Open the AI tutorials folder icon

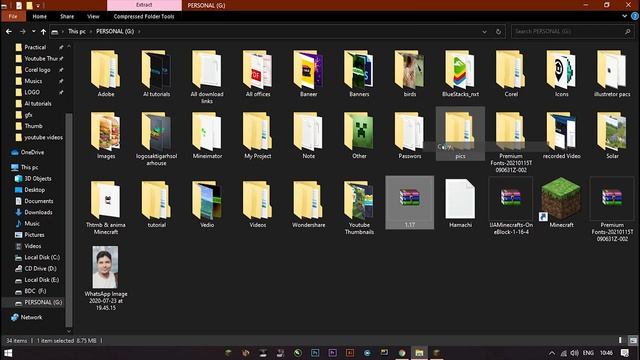156,69
